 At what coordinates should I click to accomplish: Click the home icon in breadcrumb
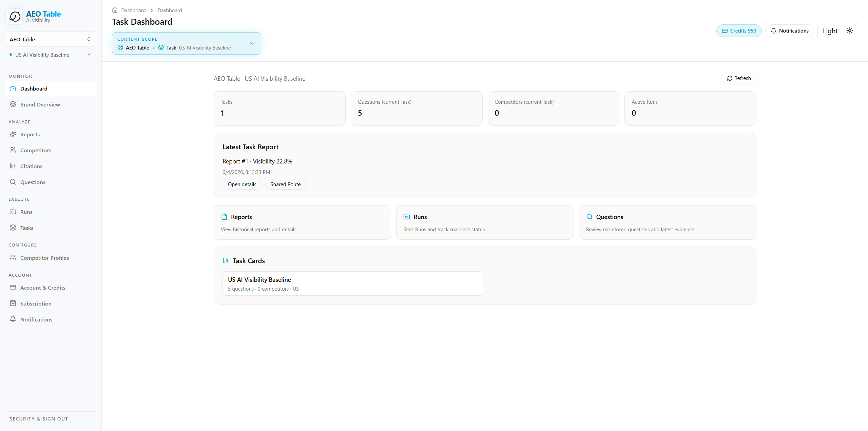click(x=115, y=10)
